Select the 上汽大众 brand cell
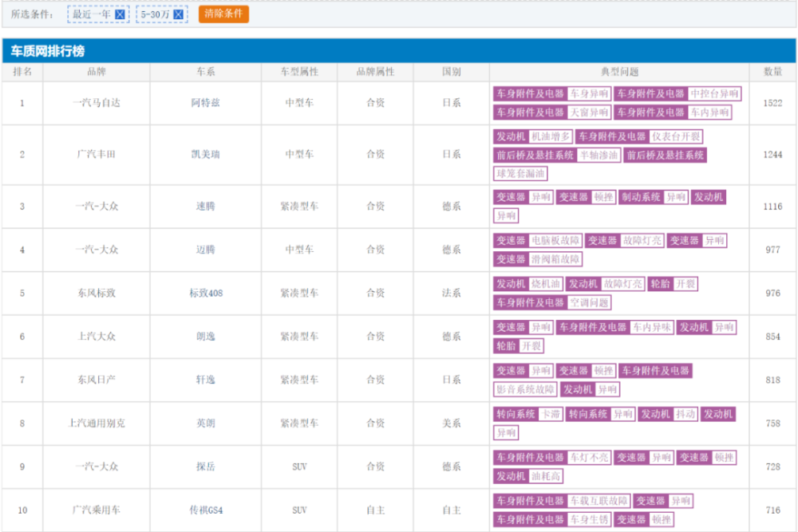This screenshot has width=798, height=532. tap(97, 336)
